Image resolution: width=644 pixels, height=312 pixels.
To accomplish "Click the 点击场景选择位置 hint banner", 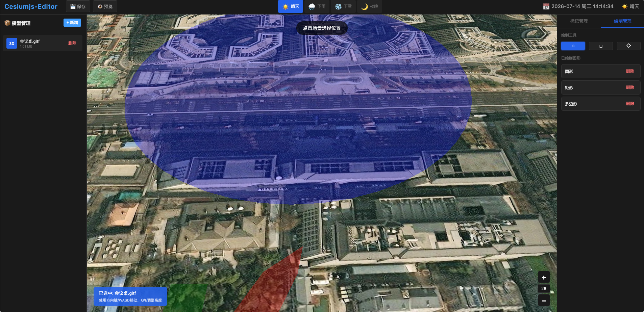I will pyautogui.click(x=322, y=28).
